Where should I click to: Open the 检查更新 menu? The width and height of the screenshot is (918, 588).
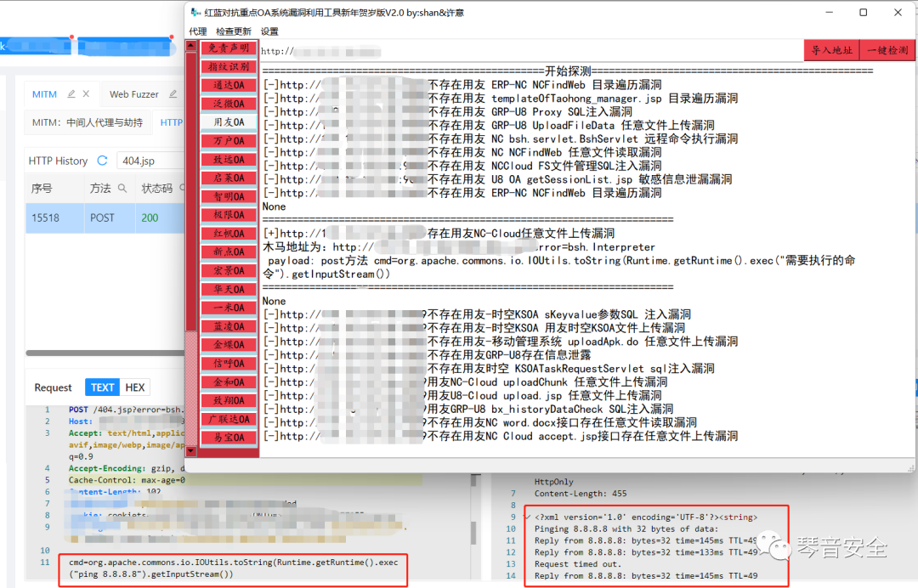234,31
